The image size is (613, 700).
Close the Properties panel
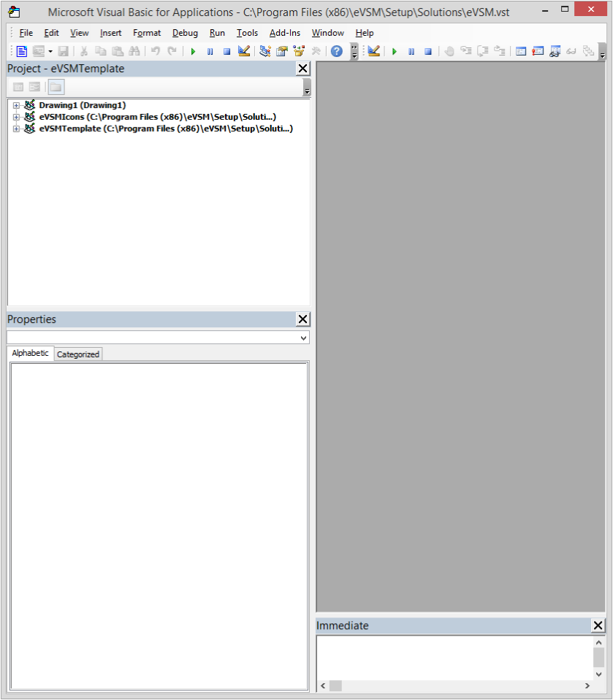click(x=302, y=319)
